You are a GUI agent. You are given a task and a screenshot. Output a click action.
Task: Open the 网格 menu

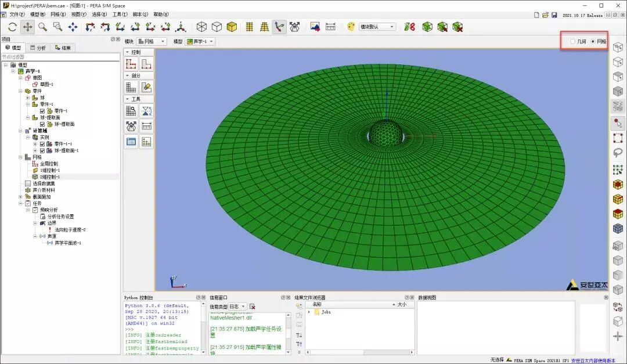pyautogui.click(x=59, y=15)
